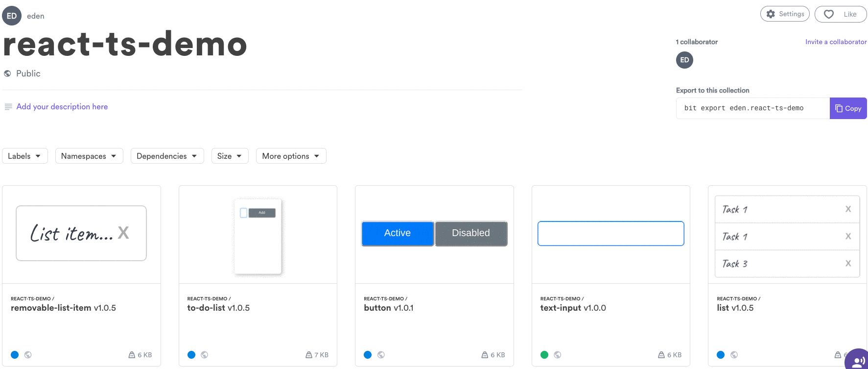Click the X next to Task 3 in list preview
The height and width of the screenshot is (369, 868).
[848, 264]
